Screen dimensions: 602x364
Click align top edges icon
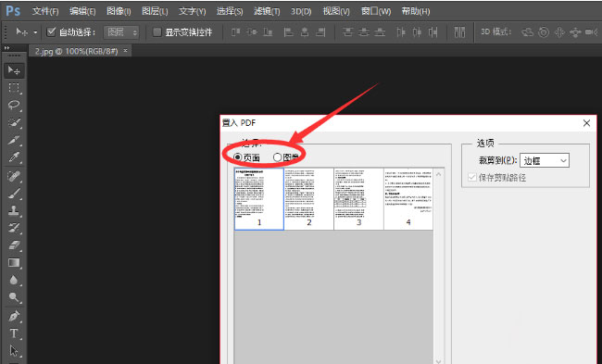[236, 32]
